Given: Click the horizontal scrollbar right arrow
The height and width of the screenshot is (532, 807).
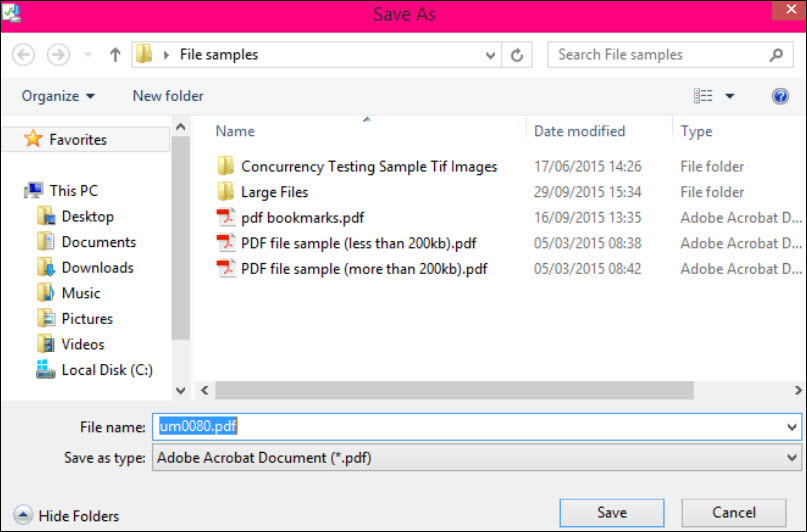Looking at the screenshot, I should pos(797,391).
